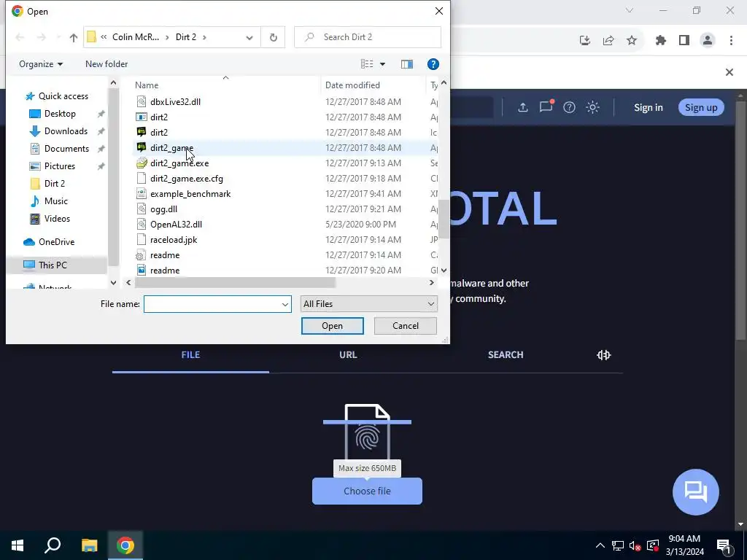Switch to the URL tab on VirusTotal

tap(348, 355)
